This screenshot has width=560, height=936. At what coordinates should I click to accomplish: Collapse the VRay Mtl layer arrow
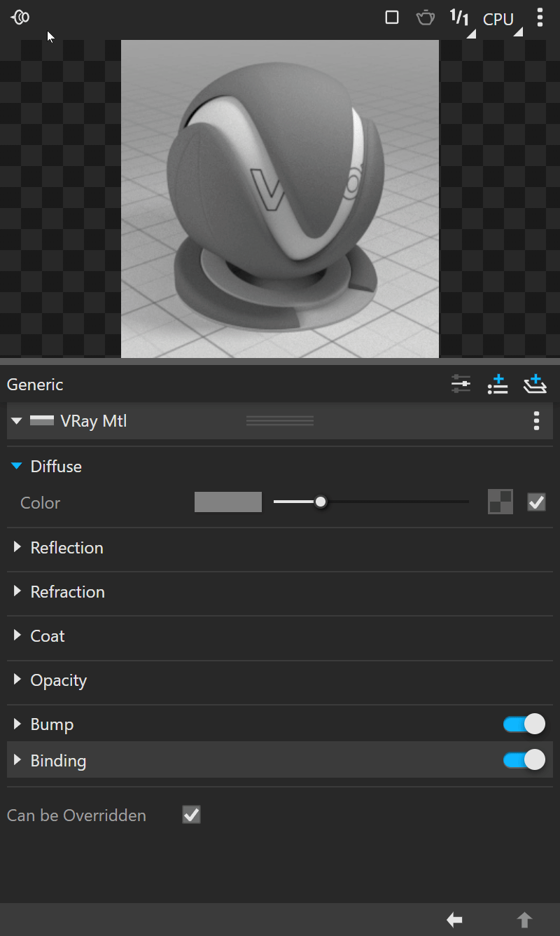[x=17, y=421]
